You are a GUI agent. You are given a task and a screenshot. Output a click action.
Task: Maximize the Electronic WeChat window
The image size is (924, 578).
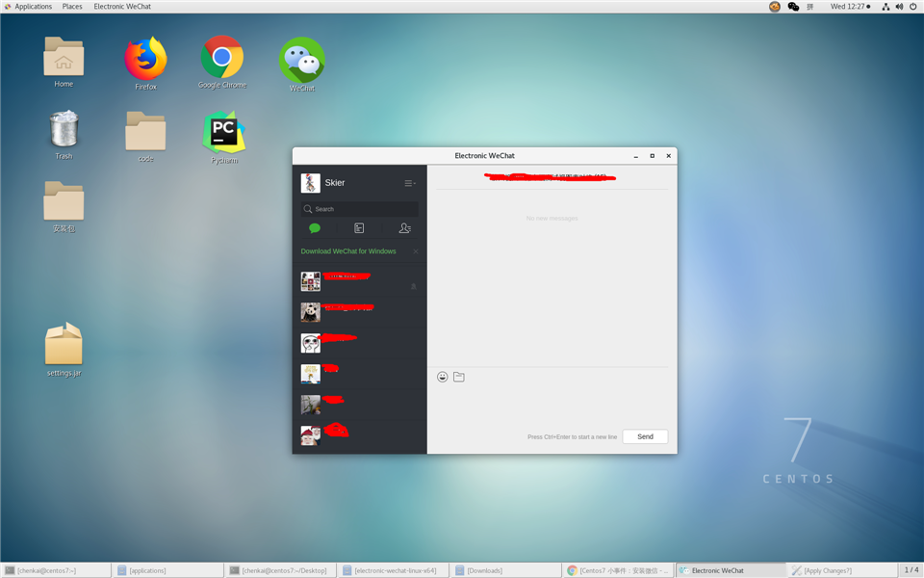[653, 156]
